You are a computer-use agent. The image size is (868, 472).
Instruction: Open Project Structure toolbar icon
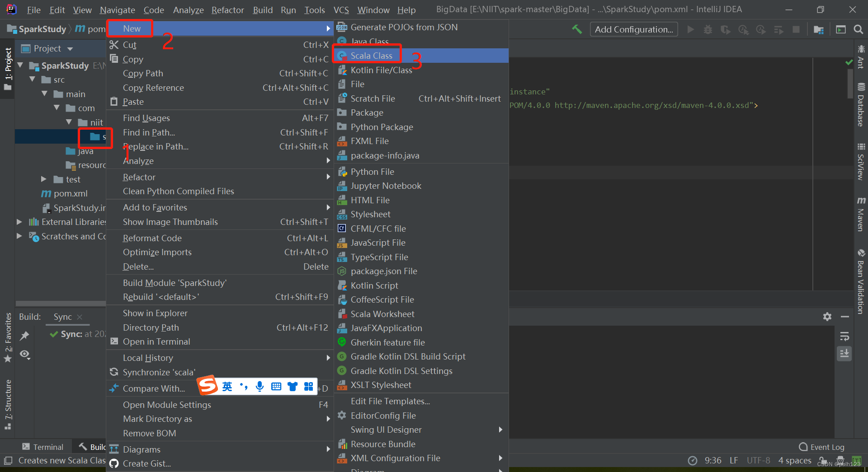click(x=819, y=29)
